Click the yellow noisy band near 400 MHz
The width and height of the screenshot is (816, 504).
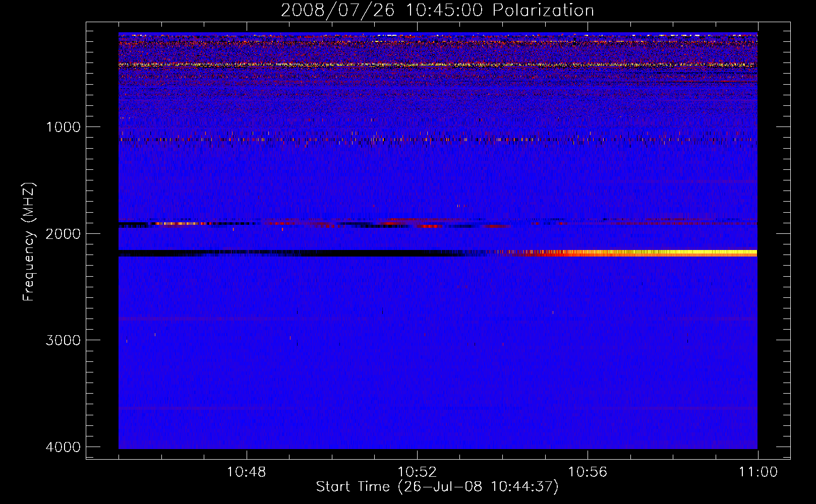coord(438,65)
